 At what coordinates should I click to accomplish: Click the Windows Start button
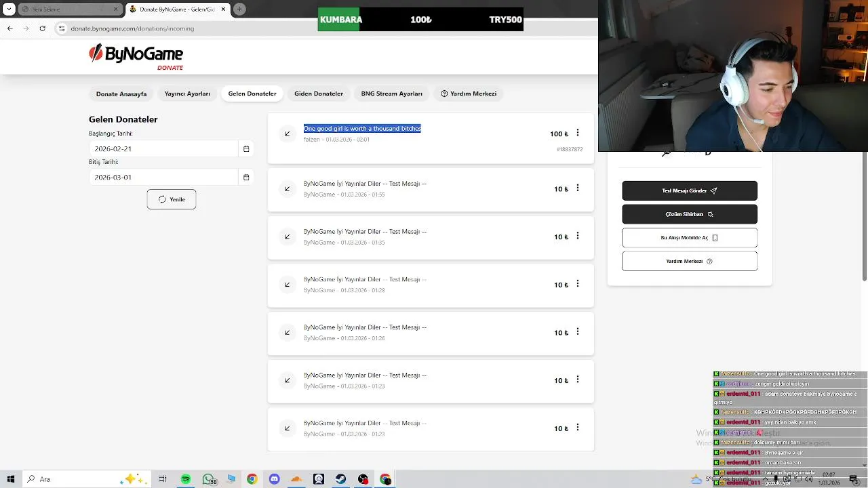click(11, 479)
